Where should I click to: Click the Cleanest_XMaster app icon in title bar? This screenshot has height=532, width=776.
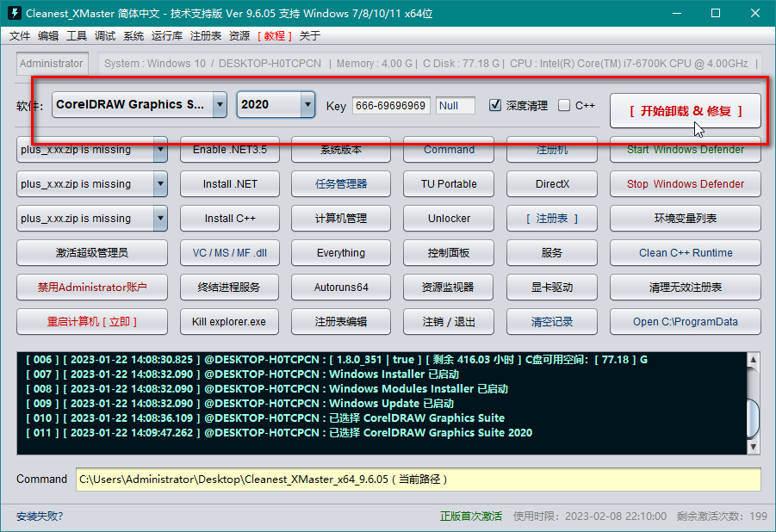15,13
